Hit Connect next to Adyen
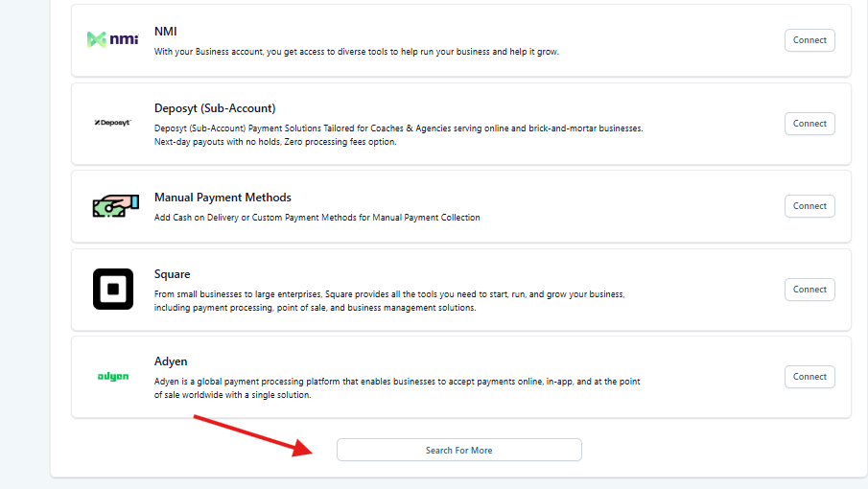Viewport: 868px width, 489px height. [x=809, y=377]
